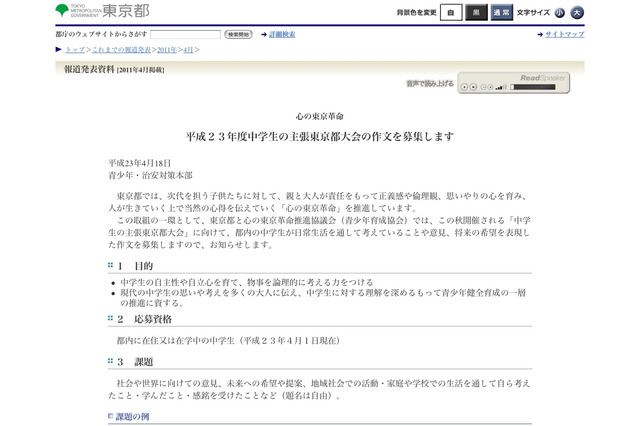The image size is (640, 426).
Task: Click ReadSpeaker forward small button
Action: pos(490,87)
